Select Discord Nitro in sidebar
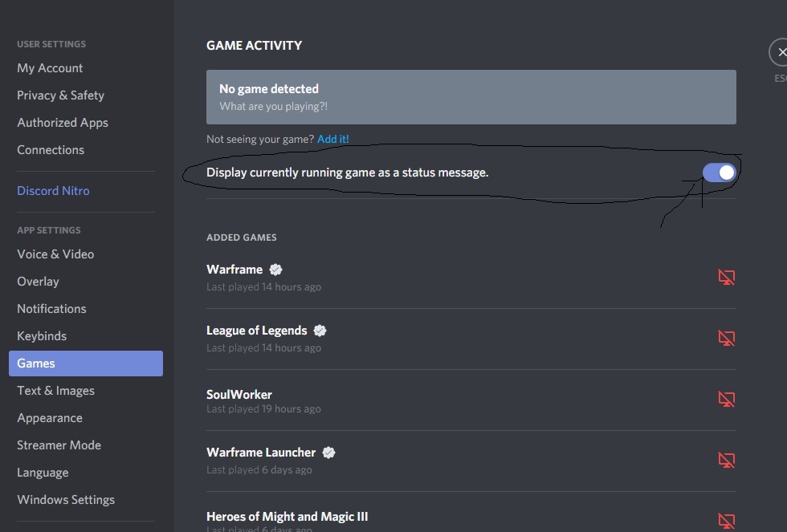The width and height of the screenshot is (787, 532). coord(53,191)
